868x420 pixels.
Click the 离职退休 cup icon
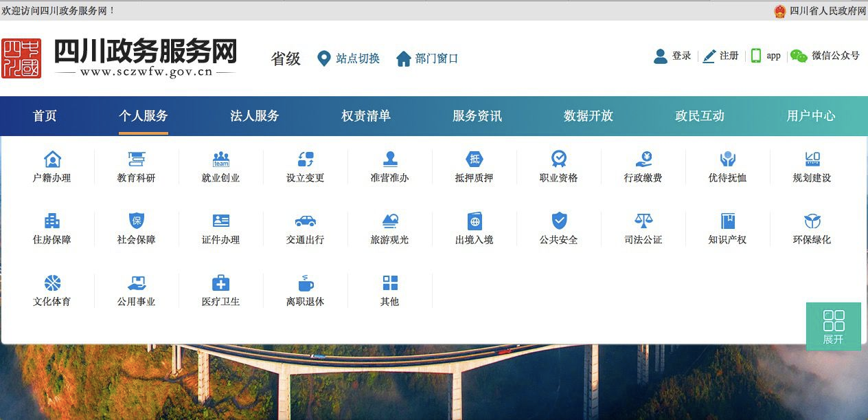[x=306, y=283]
